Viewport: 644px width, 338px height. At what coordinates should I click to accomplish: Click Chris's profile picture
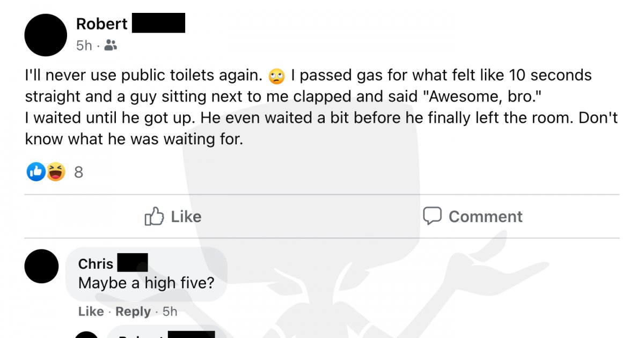coord(42,266)
